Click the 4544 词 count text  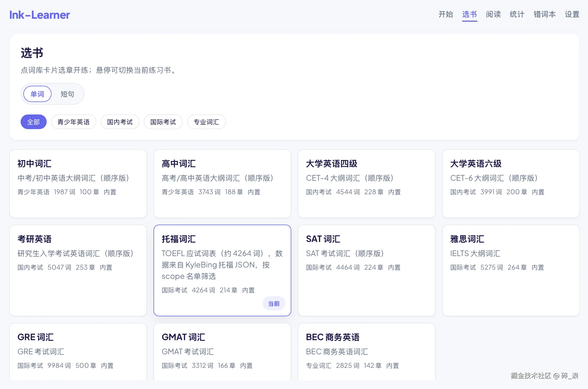pos(348,192)
